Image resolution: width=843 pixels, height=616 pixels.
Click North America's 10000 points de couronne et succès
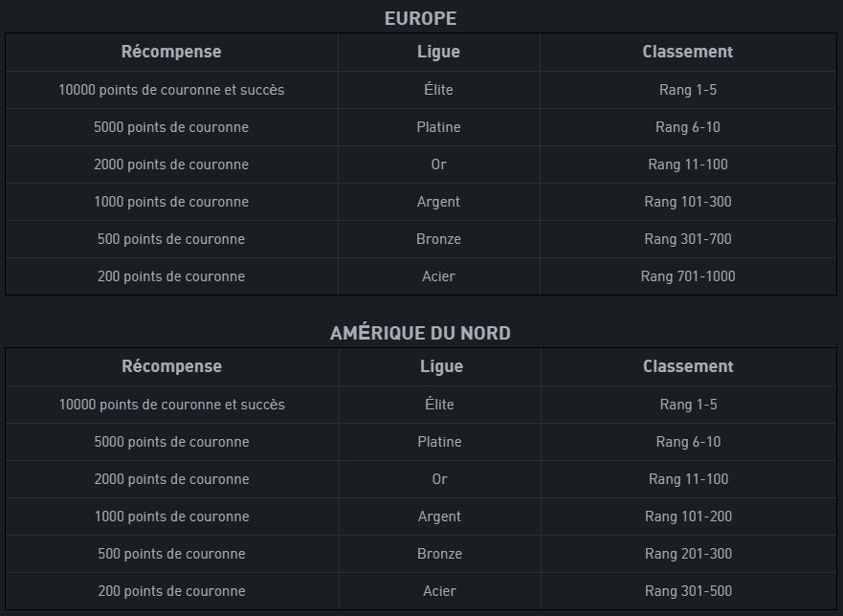172,405
